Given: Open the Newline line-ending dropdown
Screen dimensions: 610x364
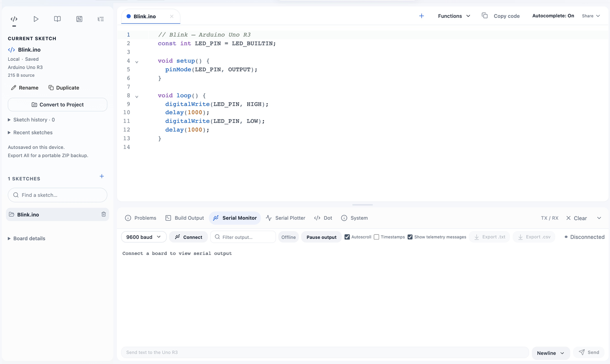Looking at the screenshot, I should [551, 353].
